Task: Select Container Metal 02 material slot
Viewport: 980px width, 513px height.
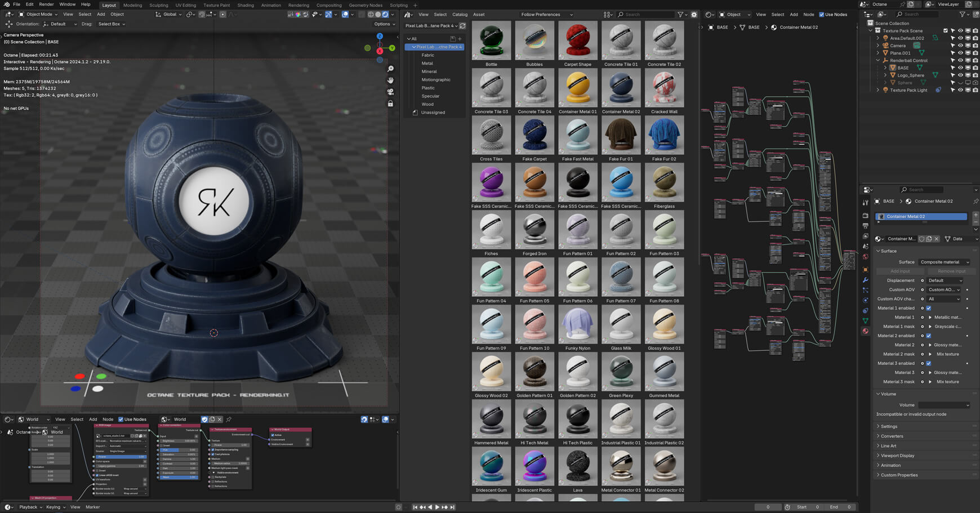Action: 921,216
